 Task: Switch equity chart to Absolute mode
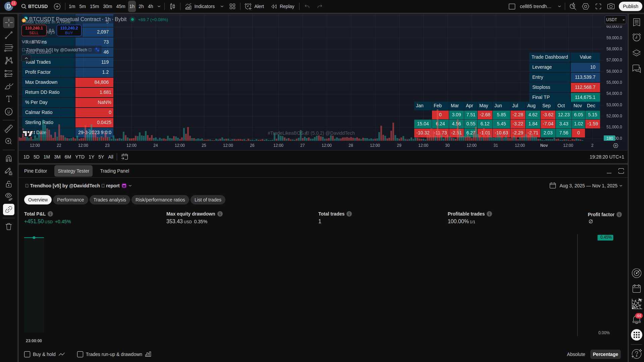click(576, 354)
